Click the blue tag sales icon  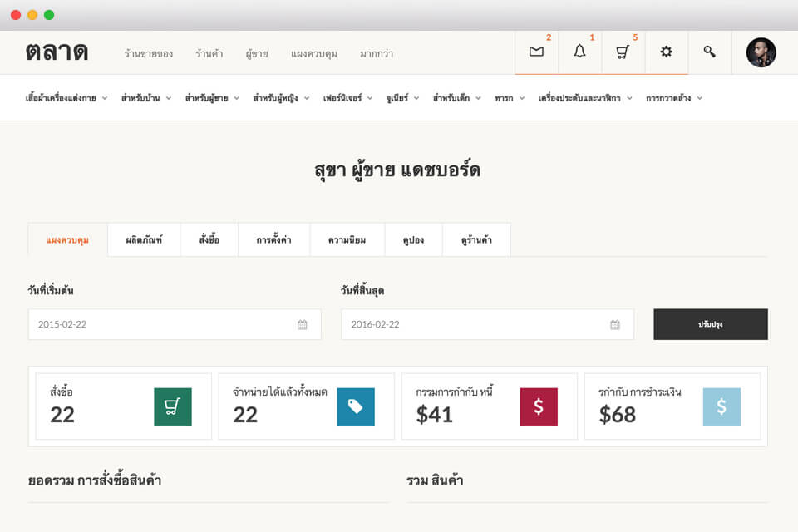coord(355,406)
